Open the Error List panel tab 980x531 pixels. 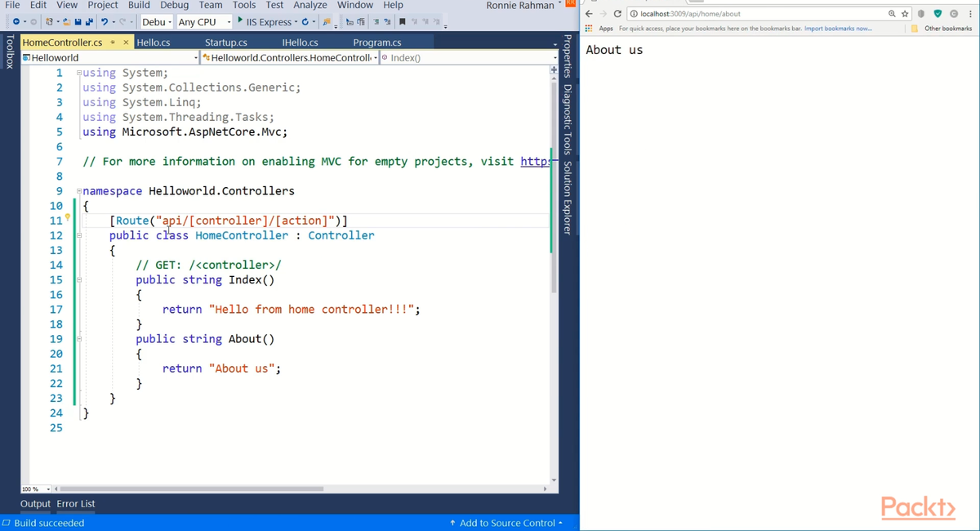coord(75,504)
